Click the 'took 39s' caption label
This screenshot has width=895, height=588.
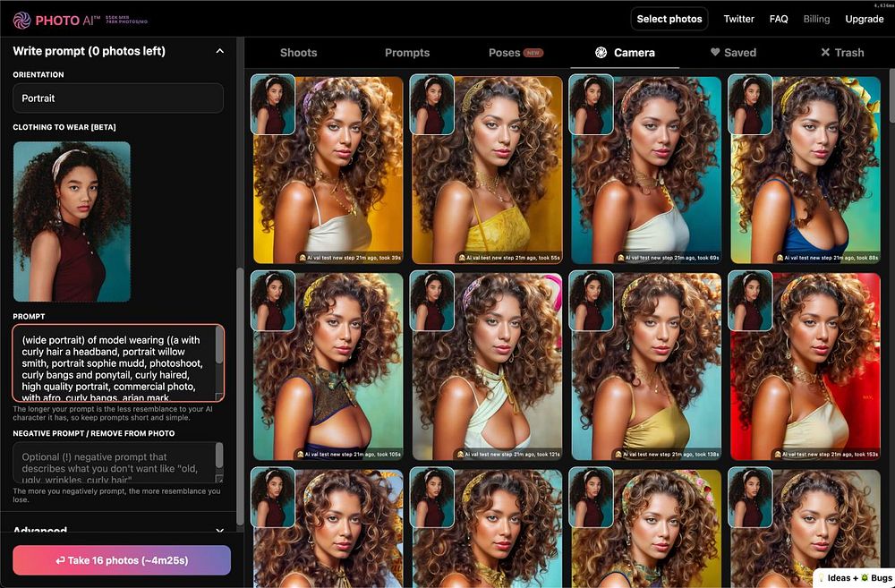[350, 258]
